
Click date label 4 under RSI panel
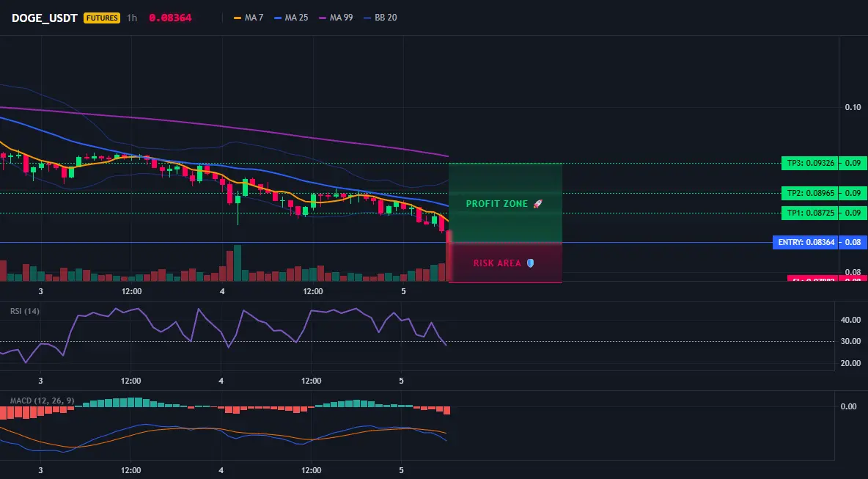221,381
